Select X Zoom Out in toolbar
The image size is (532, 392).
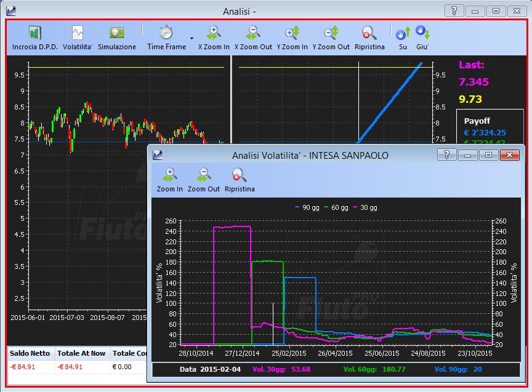click(x=253, y=38)
